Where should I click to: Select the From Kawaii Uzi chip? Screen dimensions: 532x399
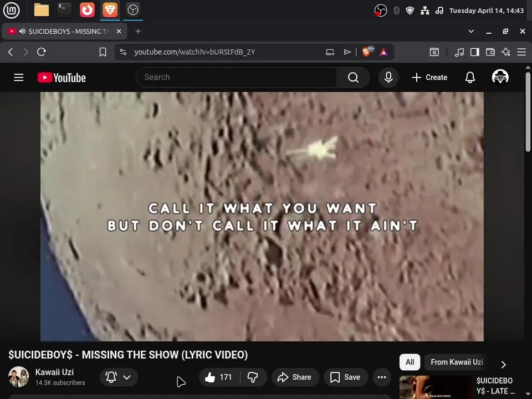(456, 362)
